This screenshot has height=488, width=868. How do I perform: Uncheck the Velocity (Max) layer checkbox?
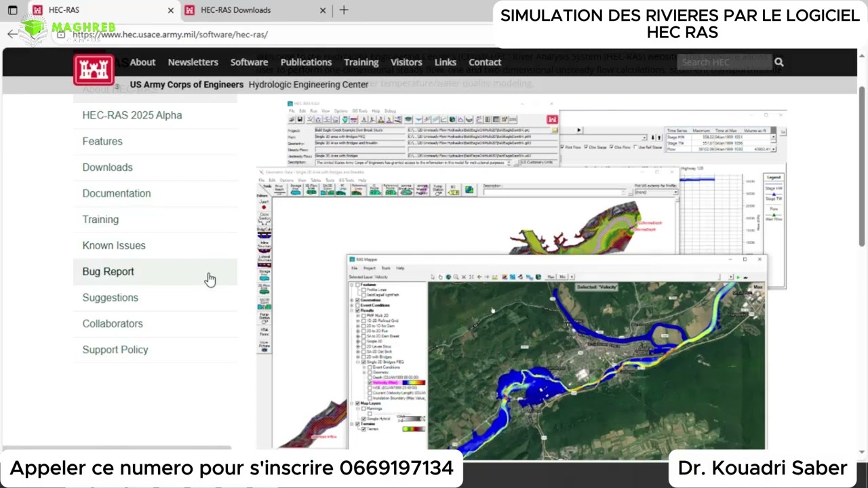tap(370, 382)
